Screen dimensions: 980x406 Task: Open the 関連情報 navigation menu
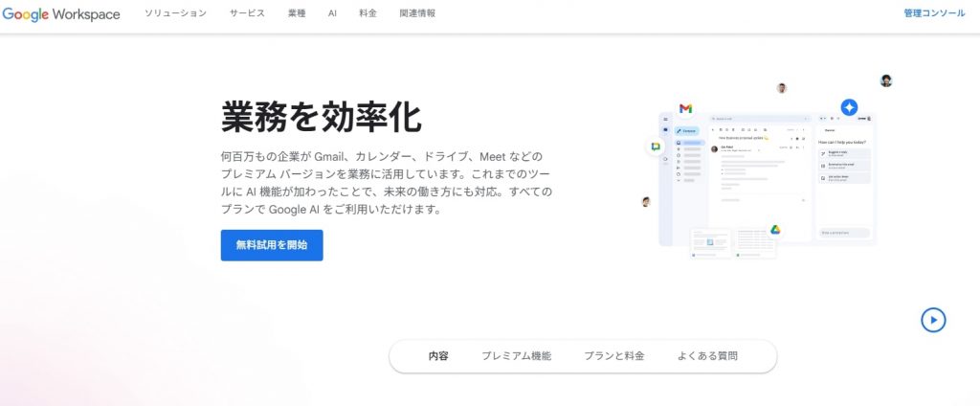tap(417, 14)
